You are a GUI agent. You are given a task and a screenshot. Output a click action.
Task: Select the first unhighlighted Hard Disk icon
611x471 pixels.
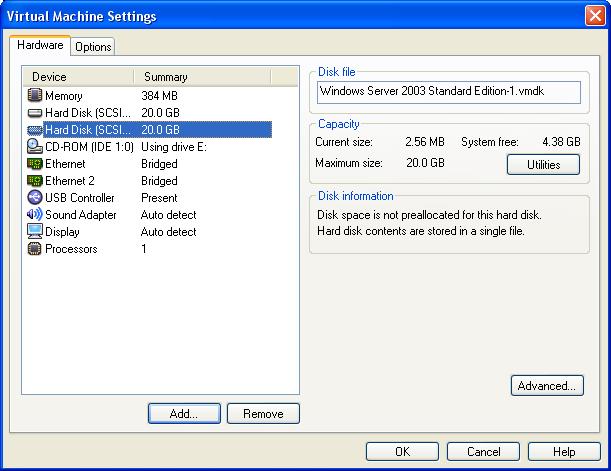click(x=35, y=112)
